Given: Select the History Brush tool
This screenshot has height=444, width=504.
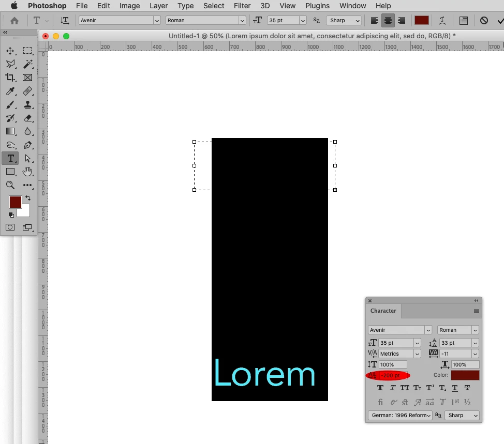Looking at the screenshot, I should tap(10, 118).
